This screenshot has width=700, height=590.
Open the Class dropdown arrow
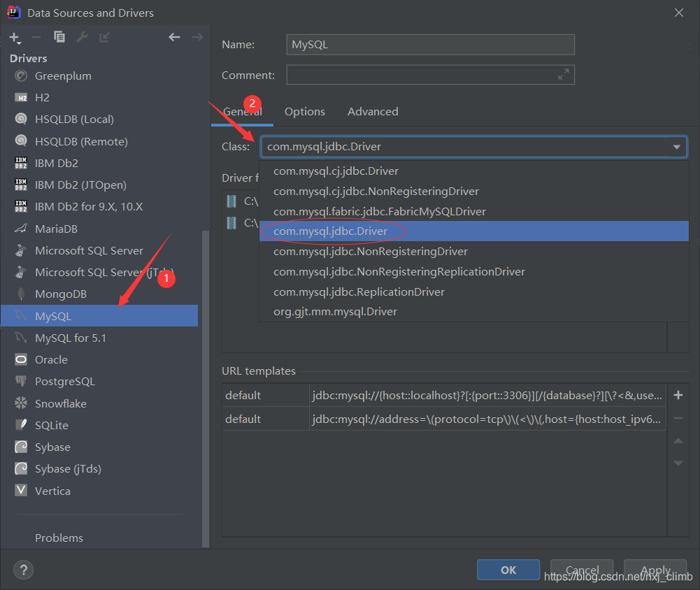tap(676, 147)
